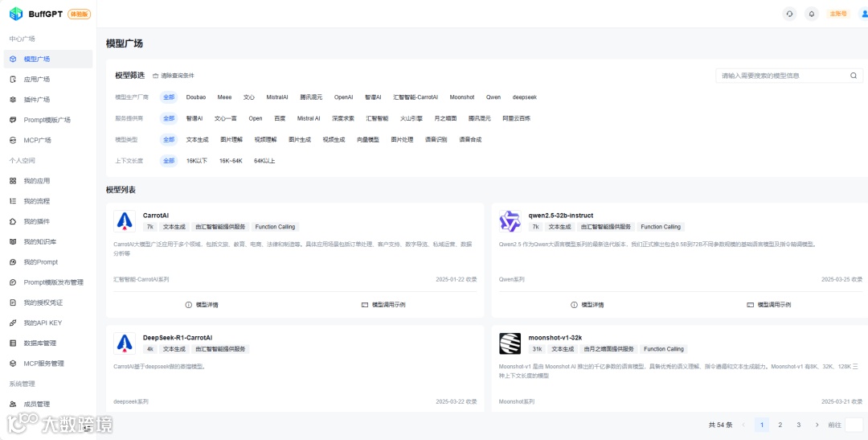This screenshot has width=868, height=440.
Task: Filter manufacturer by Moonshot
Action: (461, 97)
